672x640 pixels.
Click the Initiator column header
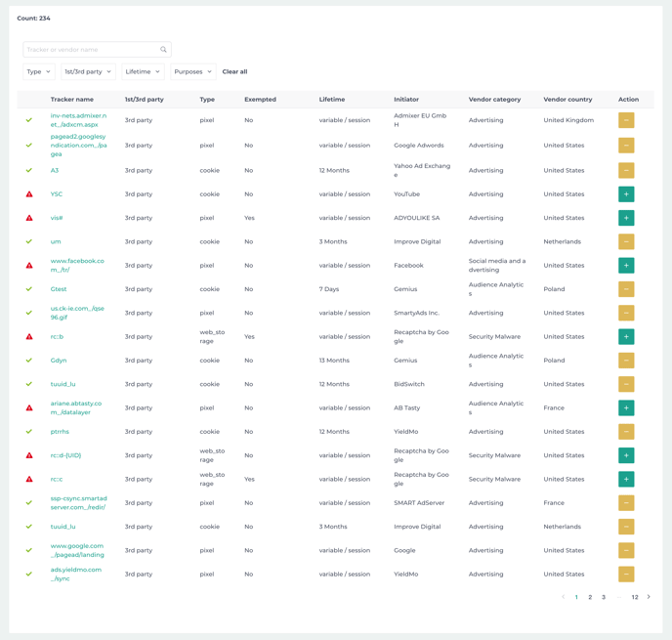coord(406,100)
